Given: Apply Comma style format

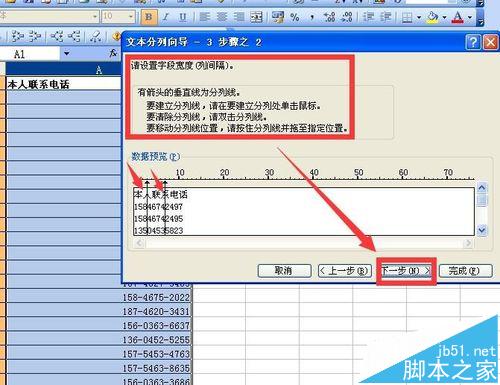Looking at the screenshot, I should (312, 17).
